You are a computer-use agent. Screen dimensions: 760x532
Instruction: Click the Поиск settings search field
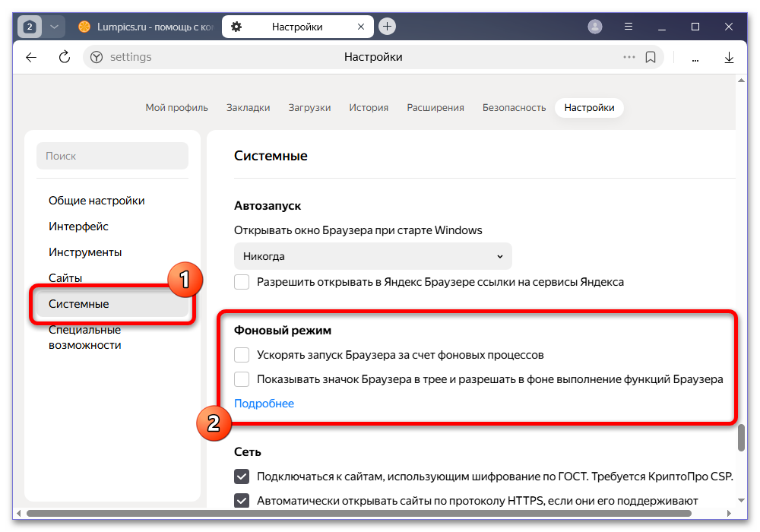pos(112,156)
